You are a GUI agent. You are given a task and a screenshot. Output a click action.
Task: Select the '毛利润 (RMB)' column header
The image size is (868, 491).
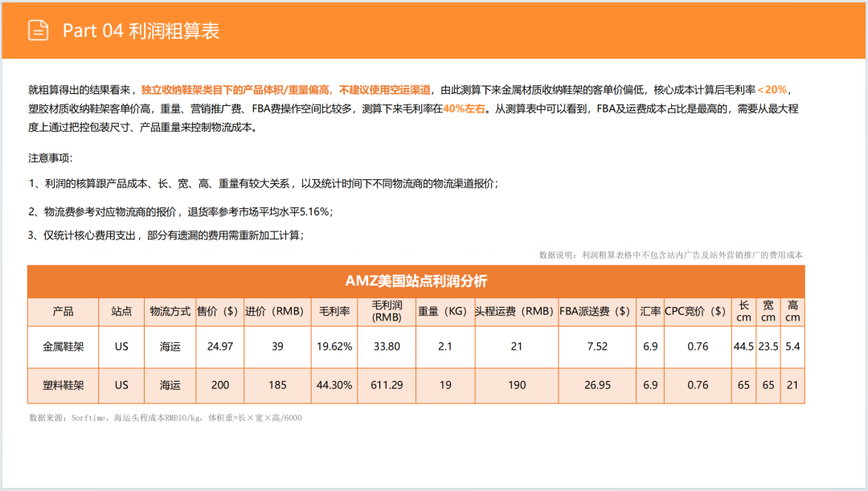click(x=387, y=311)
